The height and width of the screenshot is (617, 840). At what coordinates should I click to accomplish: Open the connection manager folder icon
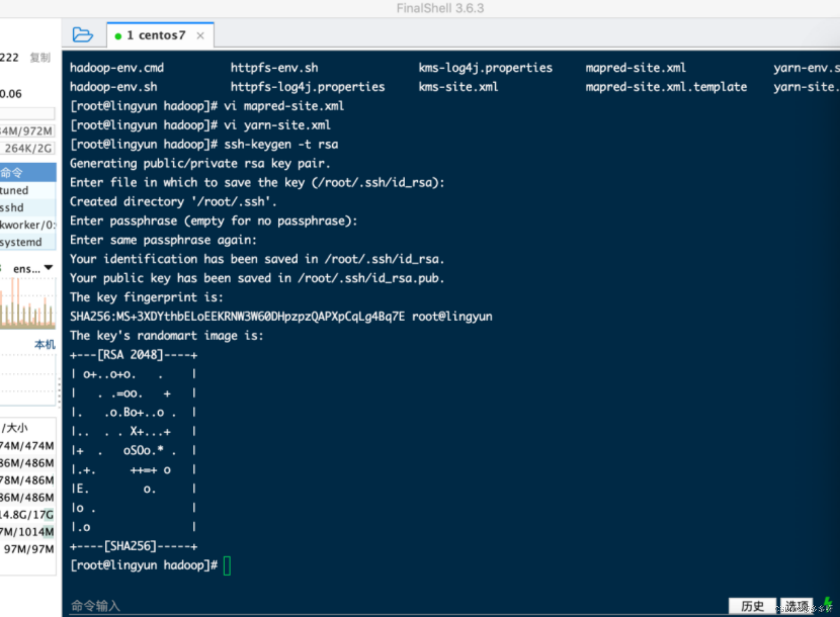tap(82, 35)
